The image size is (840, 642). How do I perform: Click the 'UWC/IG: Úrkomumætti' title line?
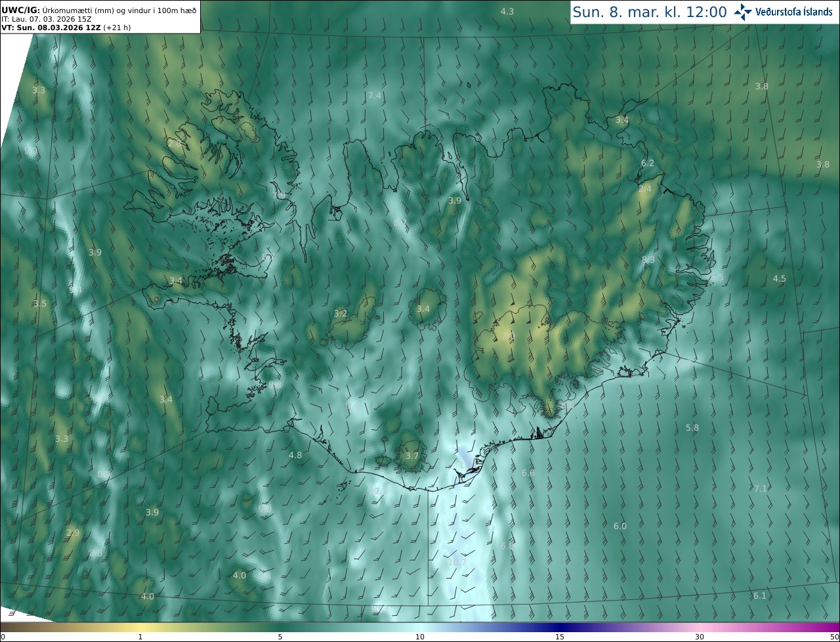click(98, 11)
